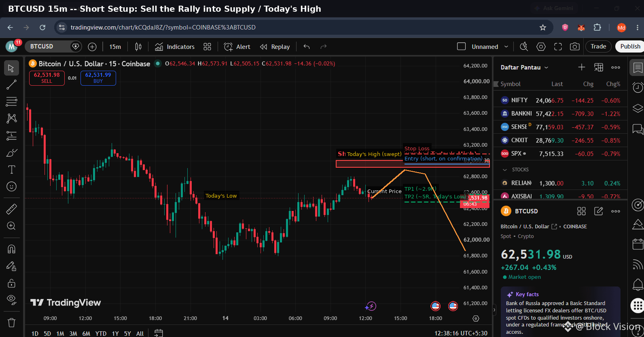Collapse the STOCKS watchlist section

[504, 170]
